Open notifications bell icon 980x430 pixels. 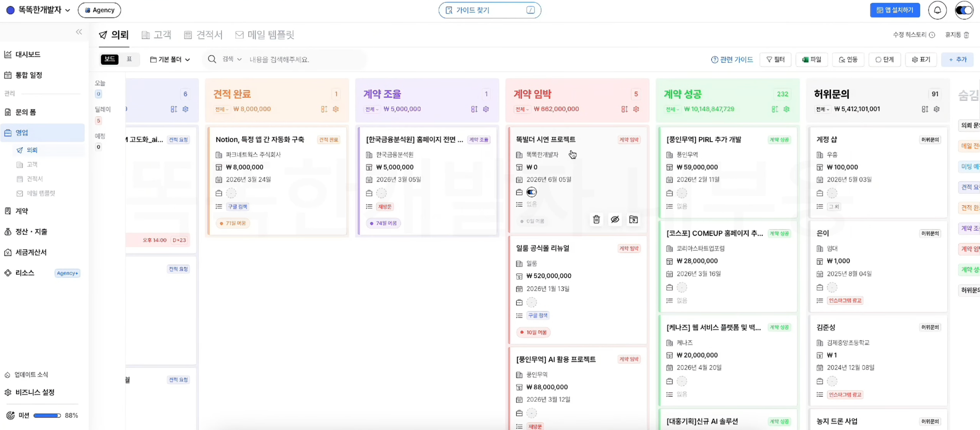(937, 10)
